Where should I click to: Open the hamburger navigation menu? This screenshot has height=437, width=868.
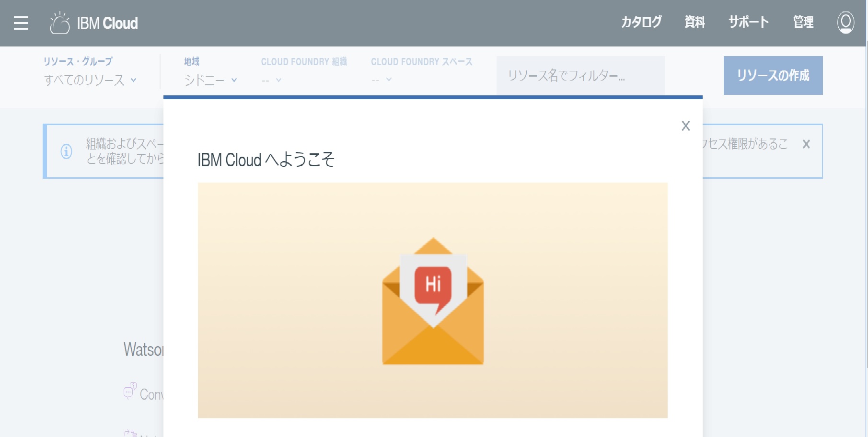(x=21, y=23)
